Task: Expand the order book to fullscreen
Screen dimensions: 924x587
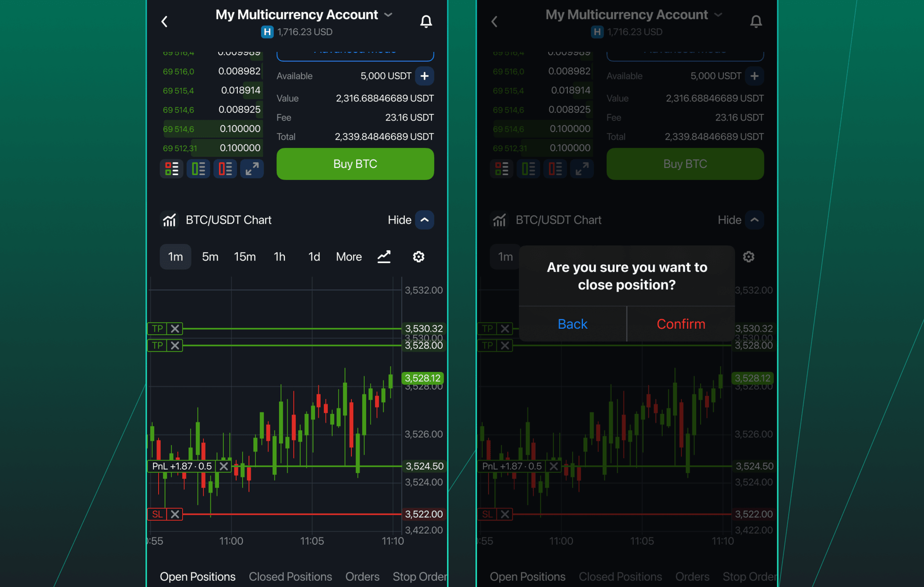Action: pos(252,168)
